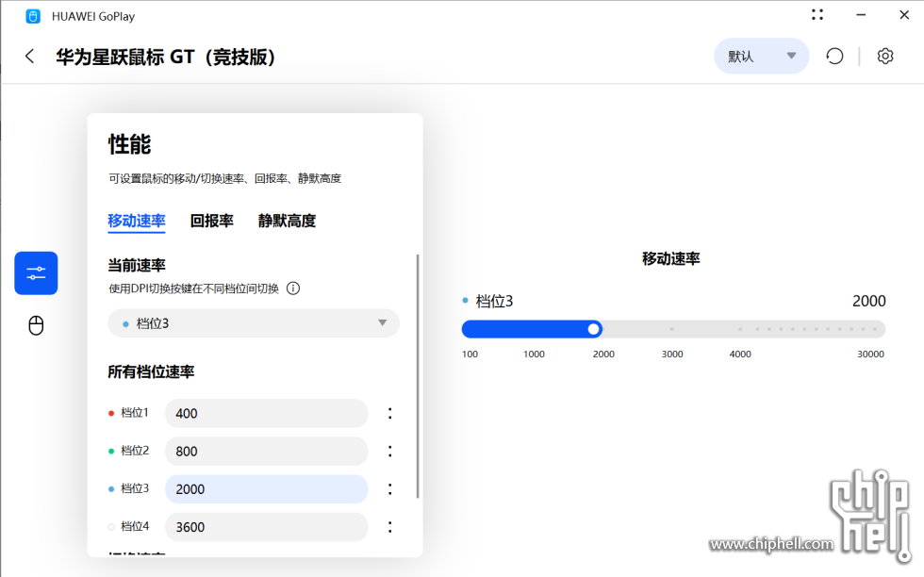924x577 pixels.
Task: Click the HUAWEI GoPlay app logo
Action: (33, 17)
